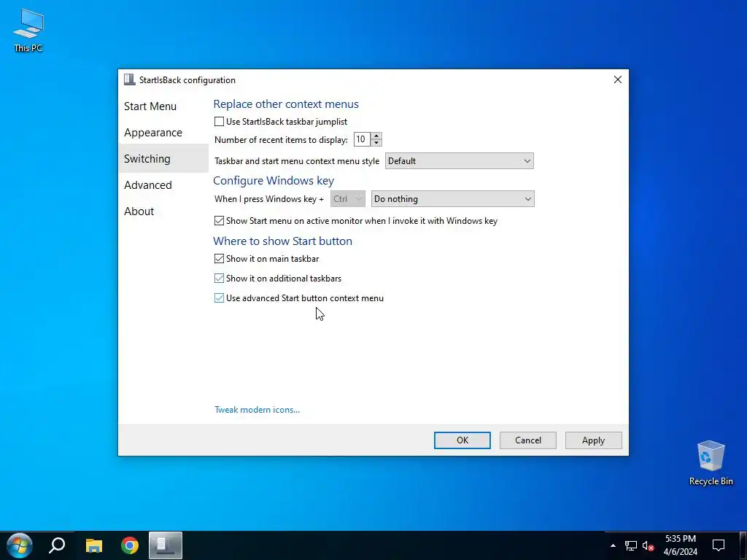The image size is (747, 560).
Task: Open the network status tray icon
Action: pyautogui.click(x=631, y=545)
